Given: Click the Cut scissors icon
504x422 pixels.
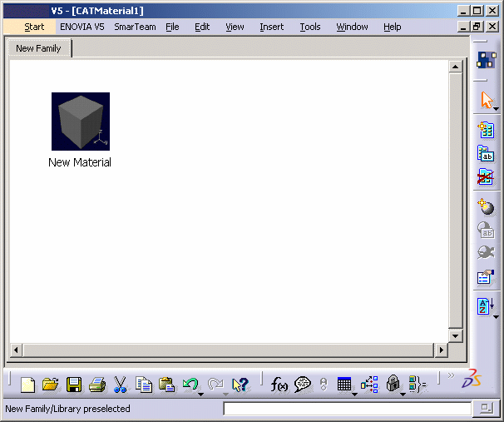Looking at the screenshot, I should click(x=120, y=385).
